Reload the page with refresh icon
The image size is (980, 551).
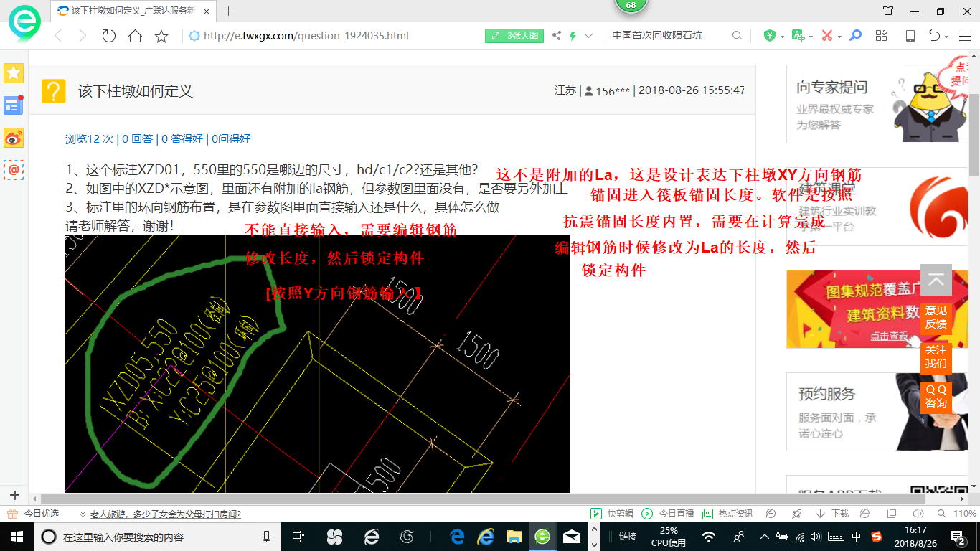coord(109,36)
